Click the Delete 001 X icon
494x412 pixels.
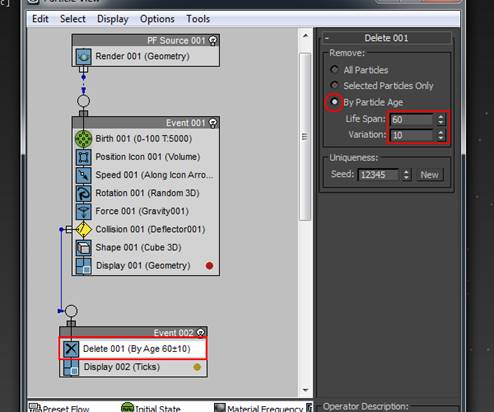(71, 349)
